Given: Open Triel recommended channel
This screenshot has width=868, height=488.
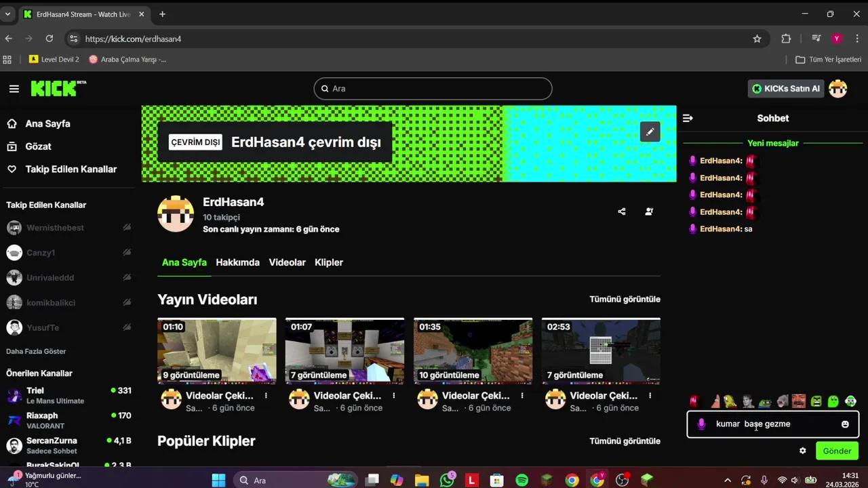Looking at the screenshot, I should (68, 395).
